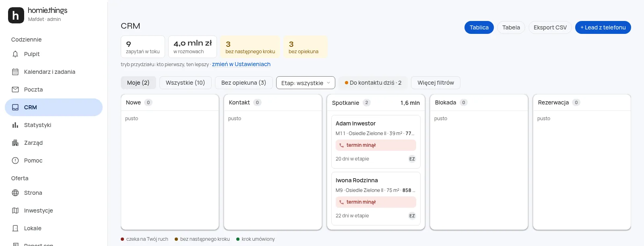
Task: Click 3 bez opiekuna stat card
Action: 305,47
